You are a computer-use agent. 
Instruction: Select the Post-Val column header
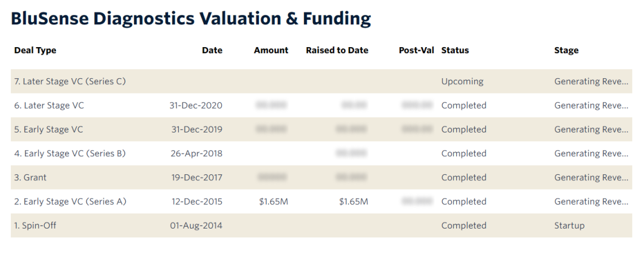416,51
